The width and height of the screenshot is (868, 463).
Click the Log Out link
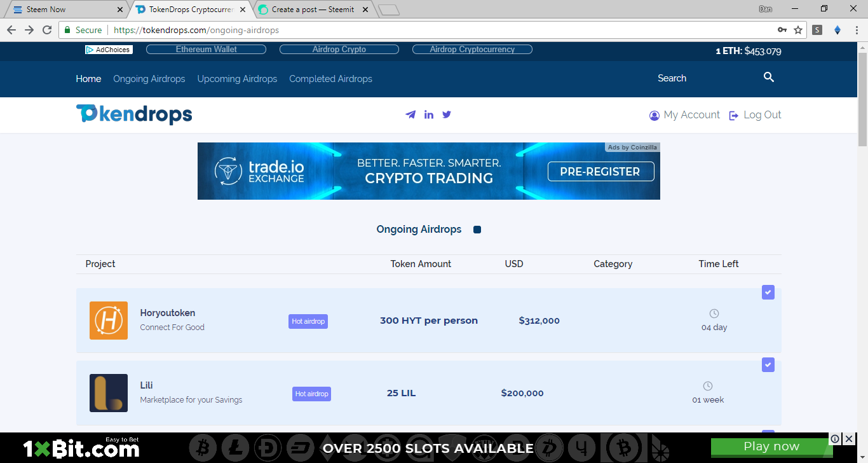point(755,115)
